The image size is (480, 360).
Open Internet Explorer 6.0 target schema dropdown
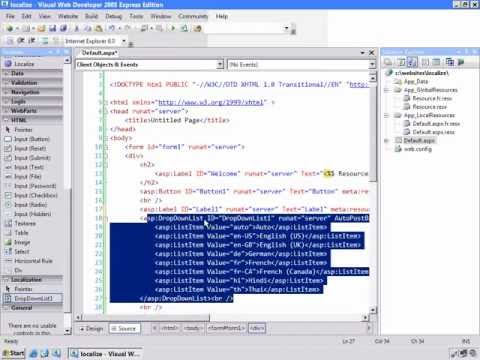point(124,41)
